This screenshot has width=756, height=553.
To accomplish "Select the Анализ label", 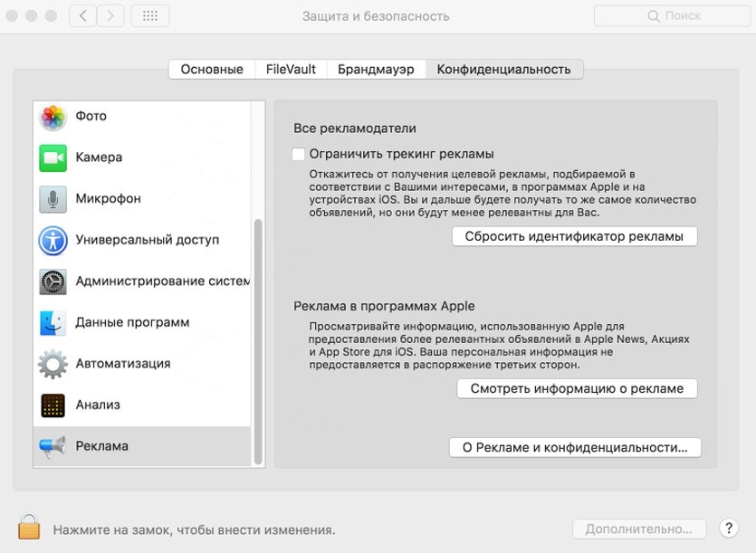I will point(98,405).
